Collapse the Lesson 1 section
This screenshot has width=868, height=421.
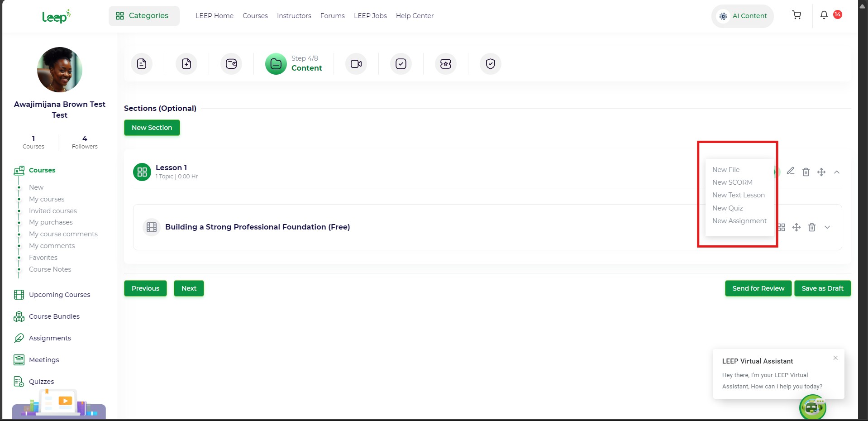(x=837, y=172)
